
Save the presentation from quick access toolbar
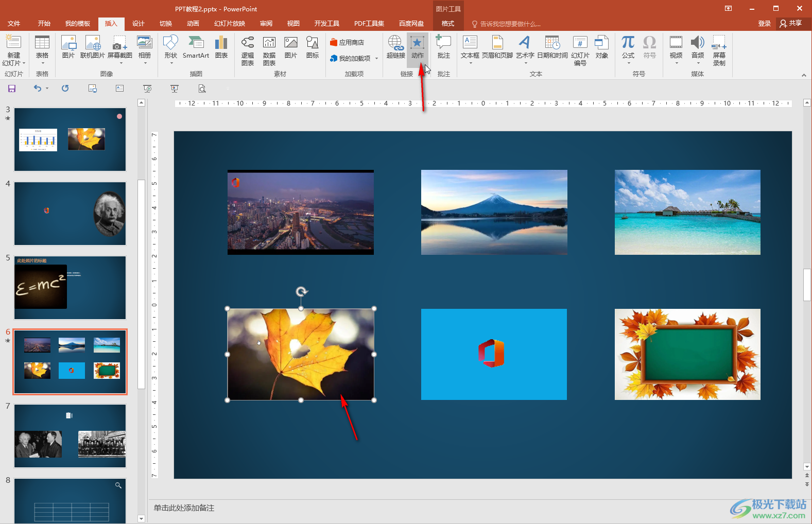(12, 89)
